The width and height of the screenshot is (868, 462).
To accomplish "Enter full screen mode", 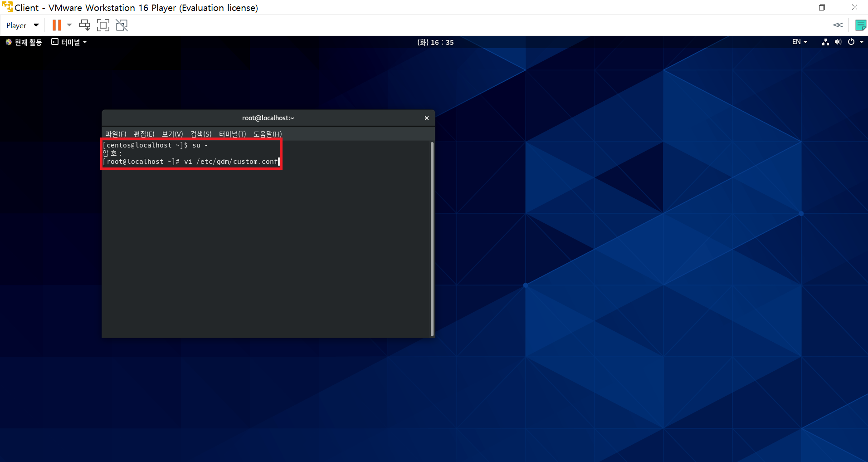I will point(103,25).
